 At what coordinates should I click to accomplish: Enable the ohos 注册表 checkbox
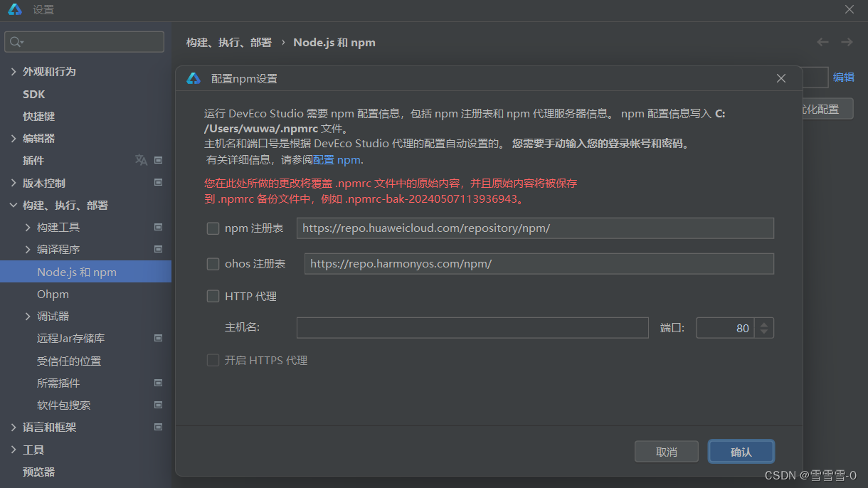(213, 264)
